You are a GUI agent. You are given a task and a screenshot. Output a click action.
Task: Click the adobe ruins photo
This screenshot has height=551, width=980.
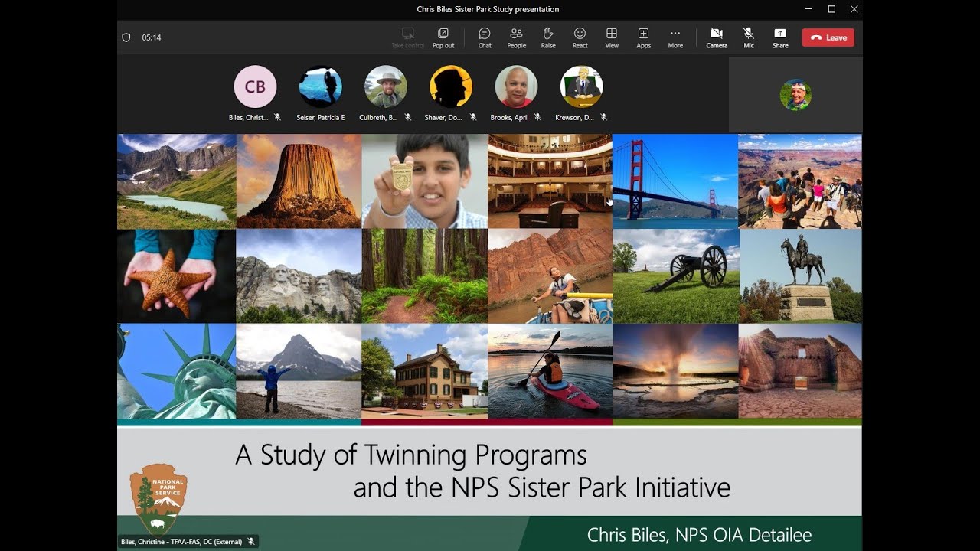pyautogui.click(x=800, y=371)
